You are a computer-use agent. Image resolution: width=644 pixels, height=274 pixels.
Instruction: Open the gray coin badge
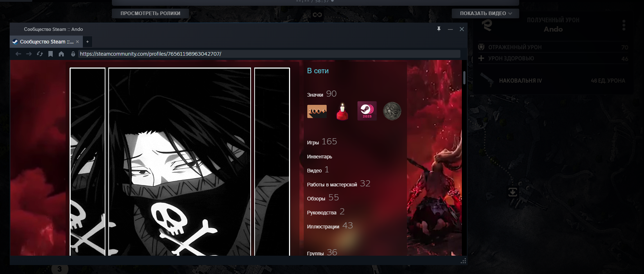point(392,111)
